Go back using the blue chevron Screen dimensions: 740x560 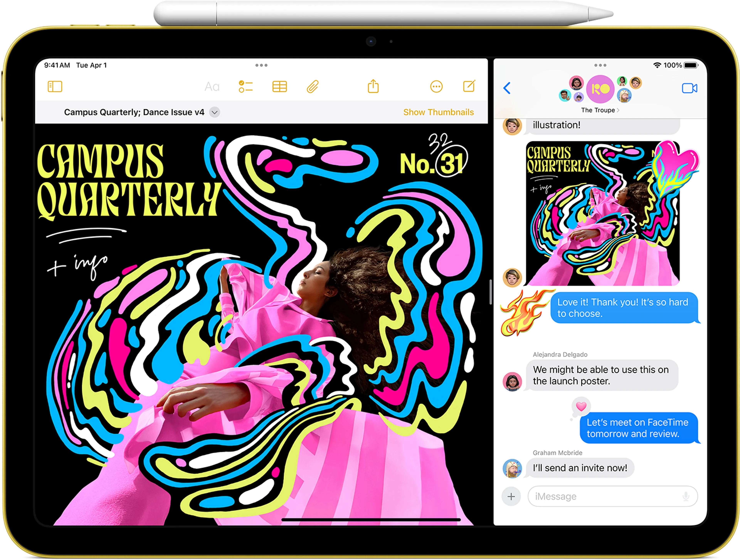pyautogui.click(x=507, y=88)
